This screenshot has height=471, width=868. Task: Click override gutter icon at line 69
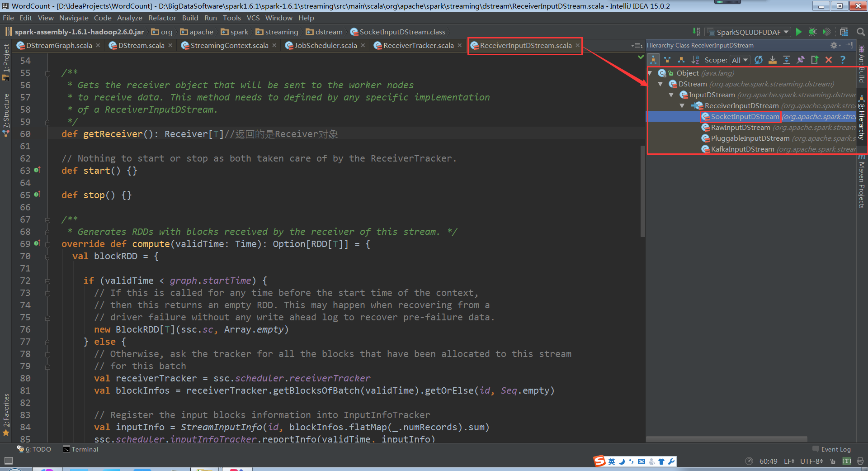[x=37, y=243]
